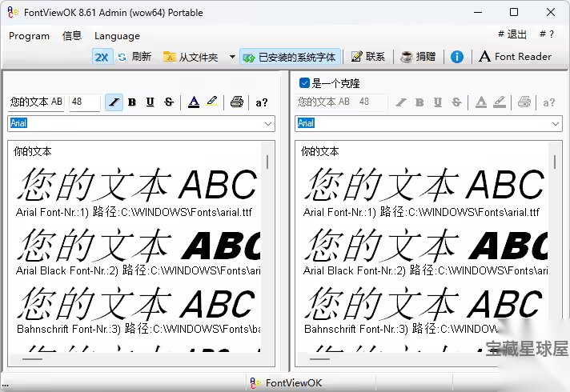
Task: Click left panel vertical scrollbar thumb
Action: coord(267,162)
